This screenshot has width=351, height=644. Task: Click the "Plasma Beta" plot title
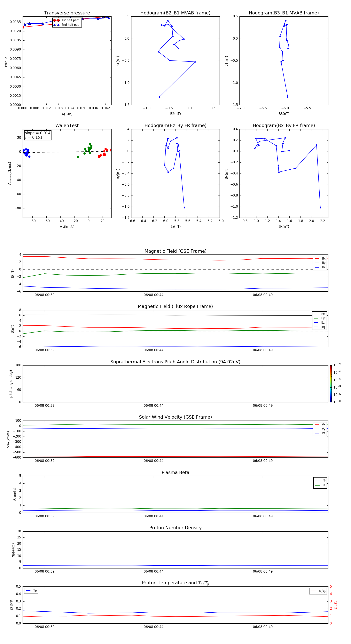[x=175, y=473]
